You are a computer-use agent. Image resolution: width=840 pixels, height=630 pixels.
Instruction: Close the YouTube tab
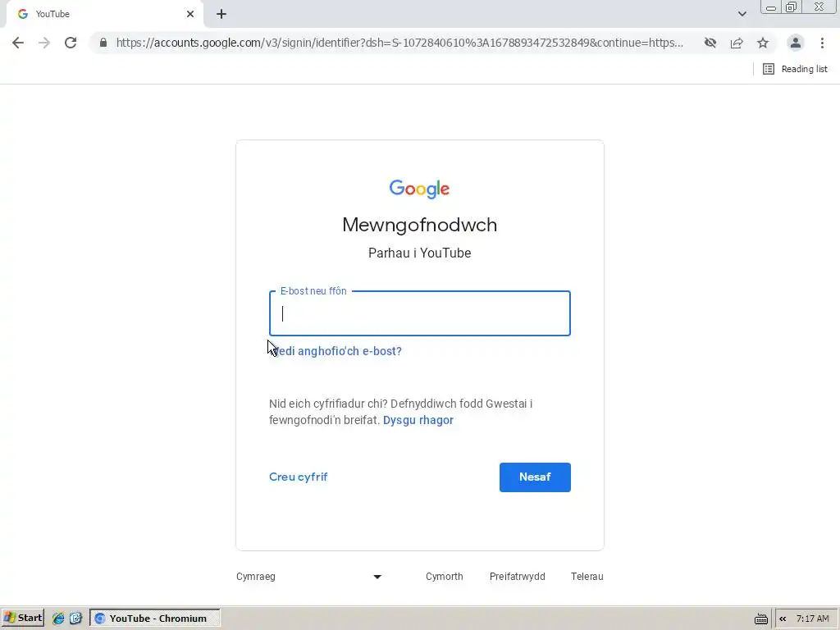tap(190, 14)
